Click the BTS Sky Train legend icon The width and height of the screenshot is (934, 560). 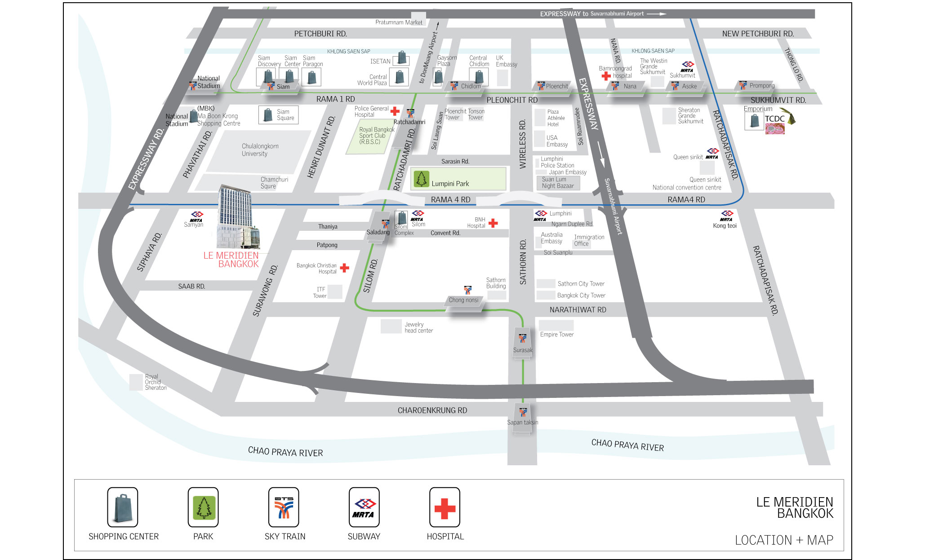click(284, 507)
